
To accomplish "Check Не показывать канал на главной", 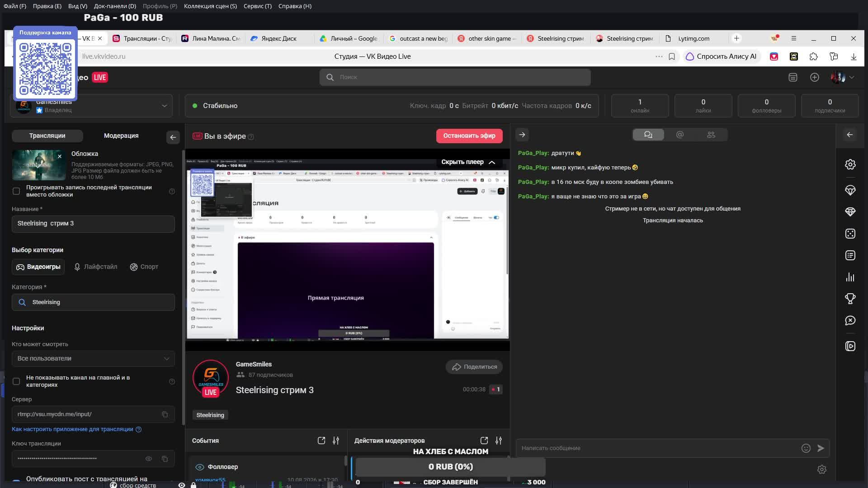I will point(16,381).
